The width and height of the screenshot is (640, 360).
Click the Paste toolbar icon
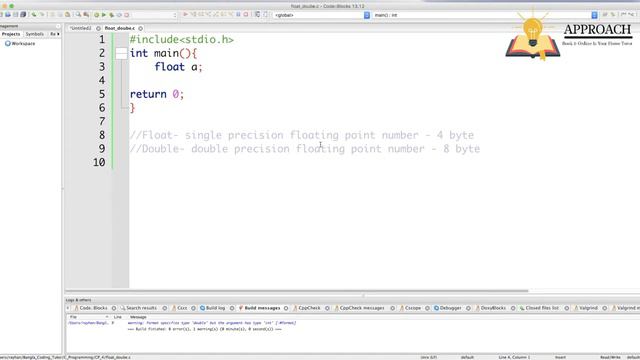coord(68,15)
